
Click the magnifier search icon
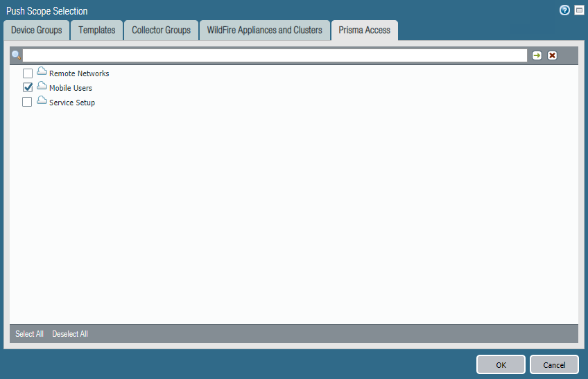click(16, 55)
